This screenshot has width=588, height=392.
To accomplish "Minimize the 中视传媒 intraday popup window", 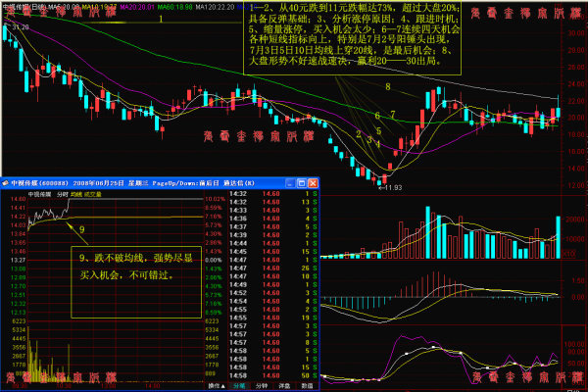I will pos(290,183).
